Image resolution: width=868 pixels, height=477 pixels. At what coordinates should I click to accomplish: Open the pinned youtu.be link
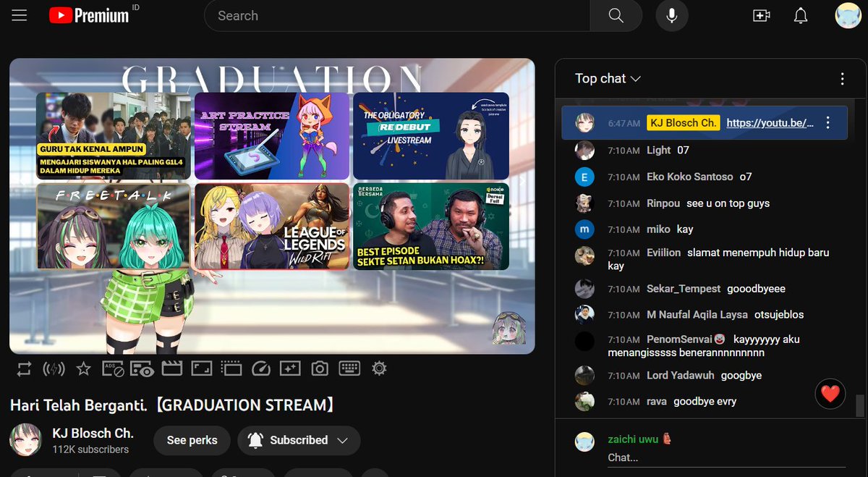770,123
